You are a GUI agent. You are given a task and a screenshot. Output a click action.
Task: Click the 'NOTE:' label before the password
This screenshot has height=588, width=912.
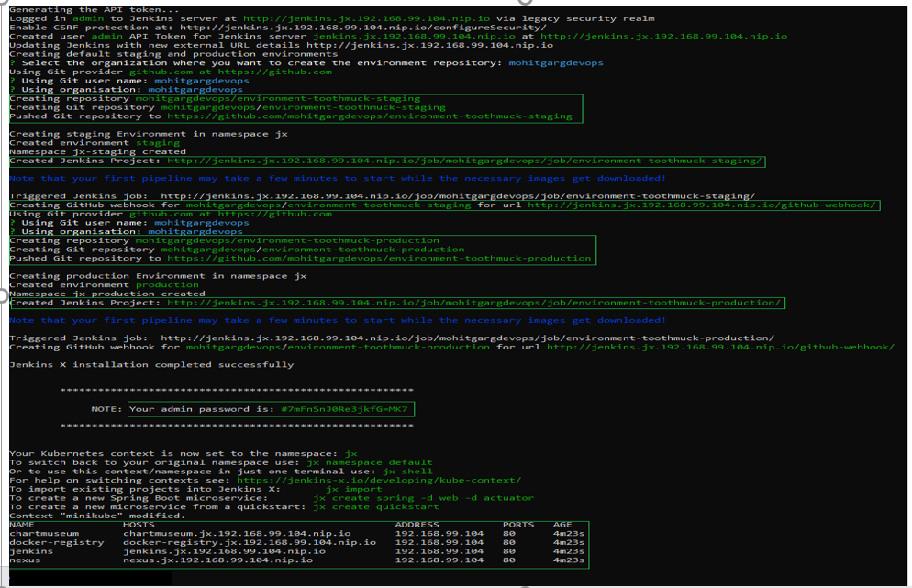[x=106, y=409]
